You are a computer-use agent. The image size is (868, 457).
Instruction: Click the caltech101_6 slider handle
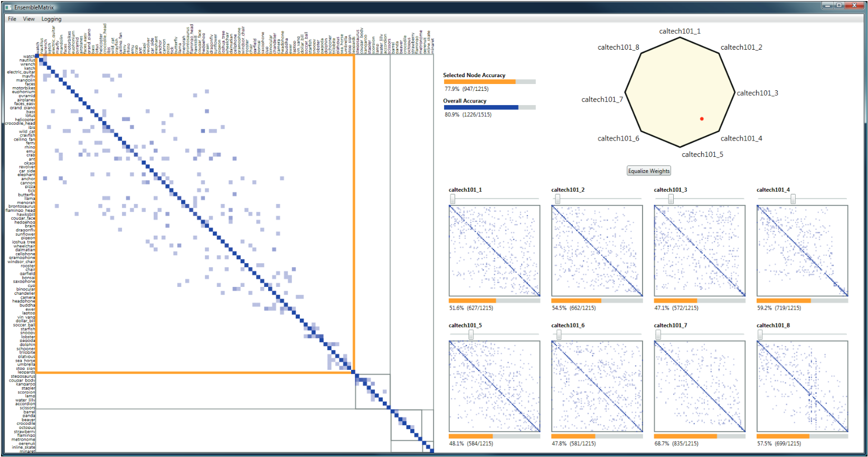pos(559,334)
